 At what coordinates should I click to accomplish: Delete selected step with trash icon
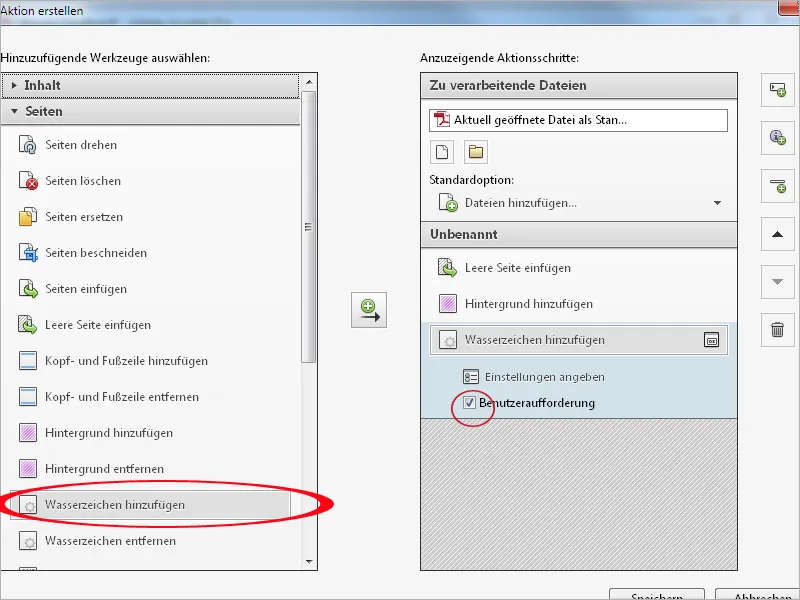tap(778, 330)
